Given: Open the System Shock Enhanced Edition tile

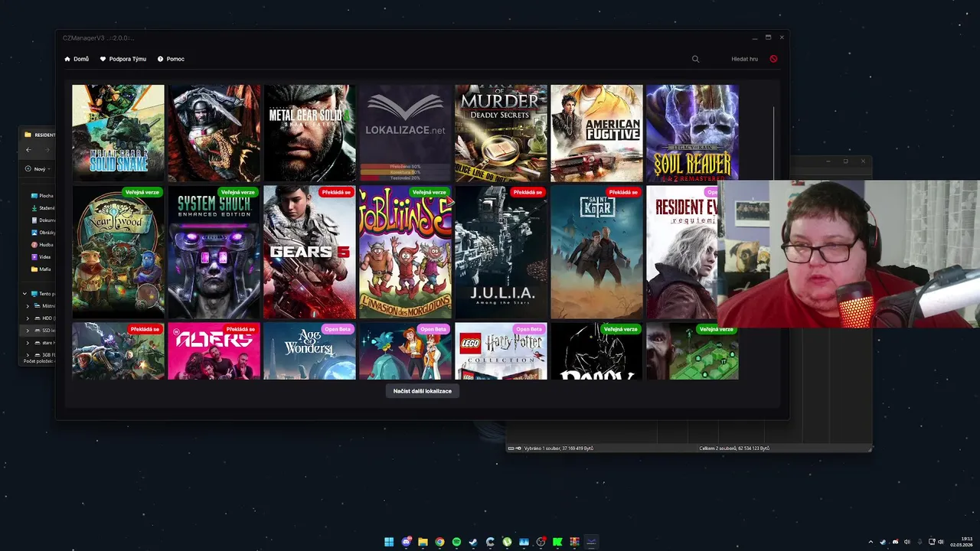Looking at the screenshot, I should 214,253.
